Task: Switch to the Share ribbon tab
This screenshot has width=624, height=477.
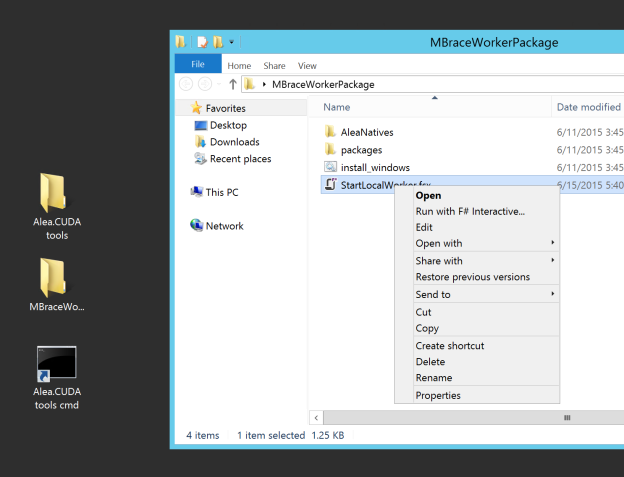Action: point(274,66)
